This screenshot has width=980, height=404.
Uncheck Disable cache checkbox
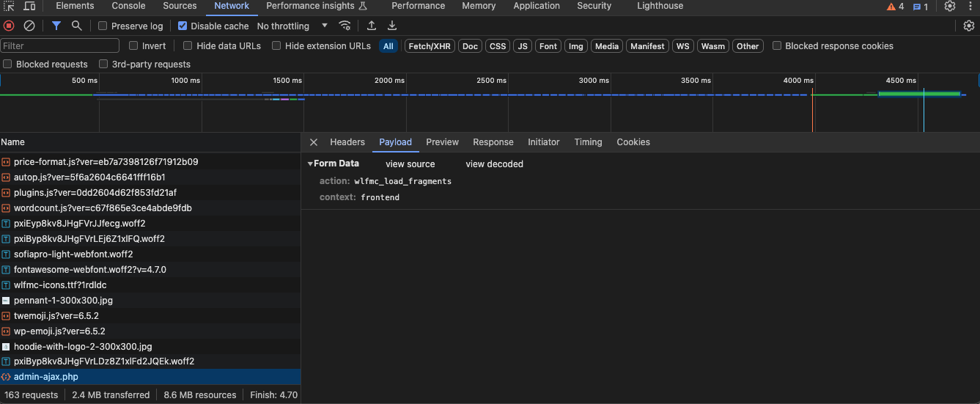click(183, 26)
